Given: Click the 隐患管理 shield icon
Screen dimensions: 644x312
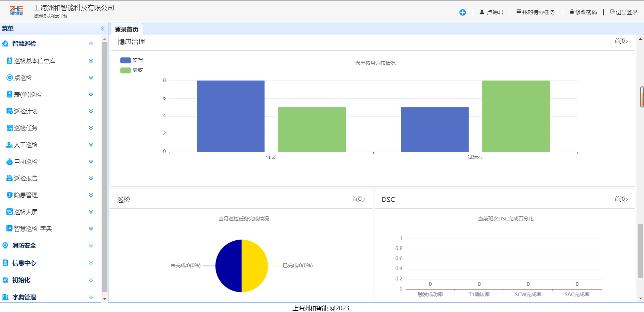Looking at the screenshot, I should [10, 195].
